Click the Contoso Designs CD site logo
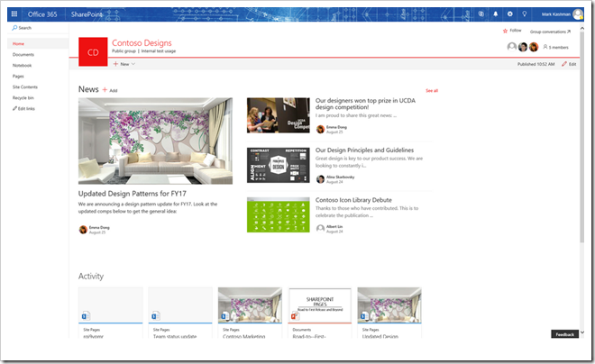Viewport: 595px width, 364px height. click(93, 52)
